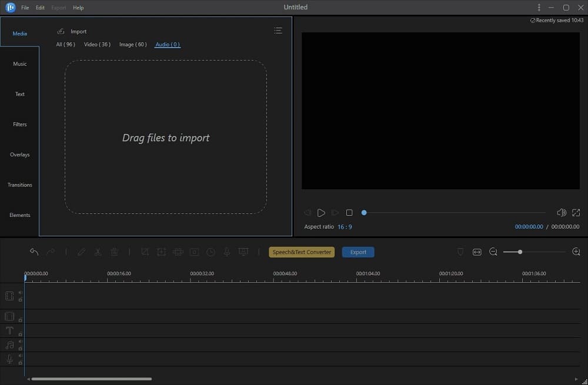Zoom in the timeline with the plus magnifier
Screen dimensions: 588x385
[x=576, y=252]
